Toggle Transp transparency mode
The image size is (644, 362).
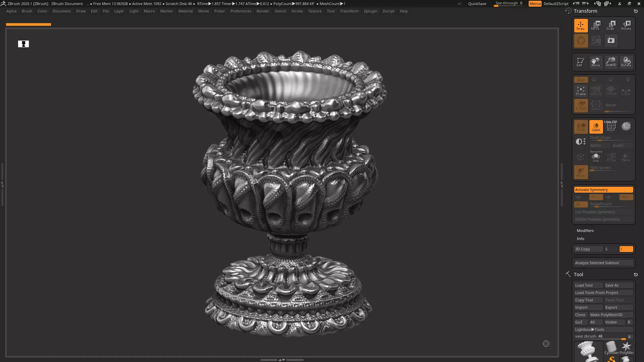pos(626,157)
